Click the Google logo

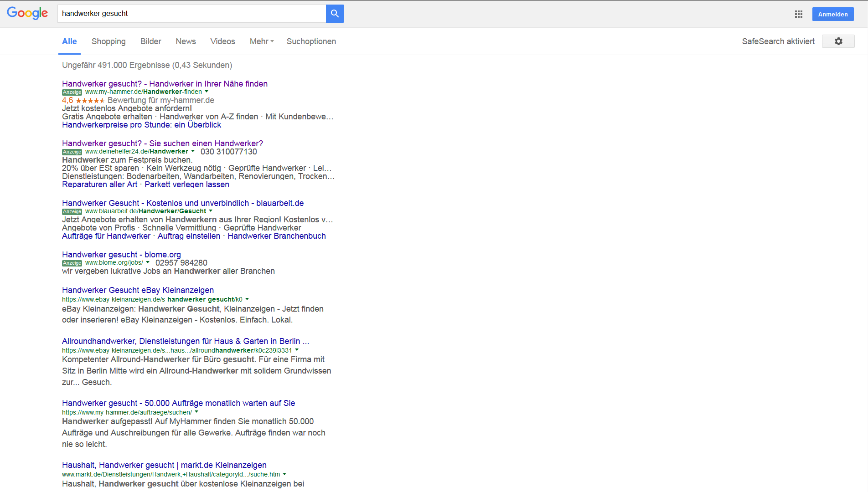coord(27,13)
